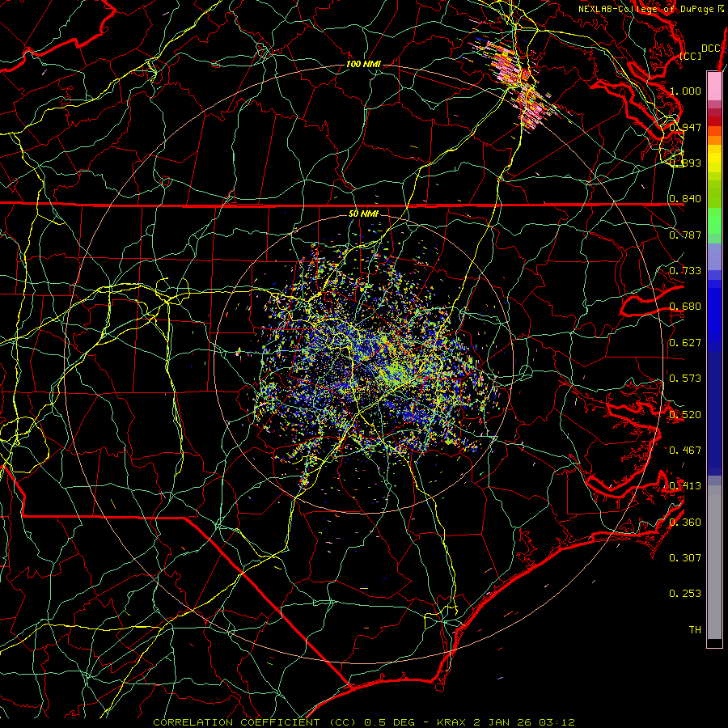Select the 0.413 legend value
The image size is (728, 728).
pos(685,485)
